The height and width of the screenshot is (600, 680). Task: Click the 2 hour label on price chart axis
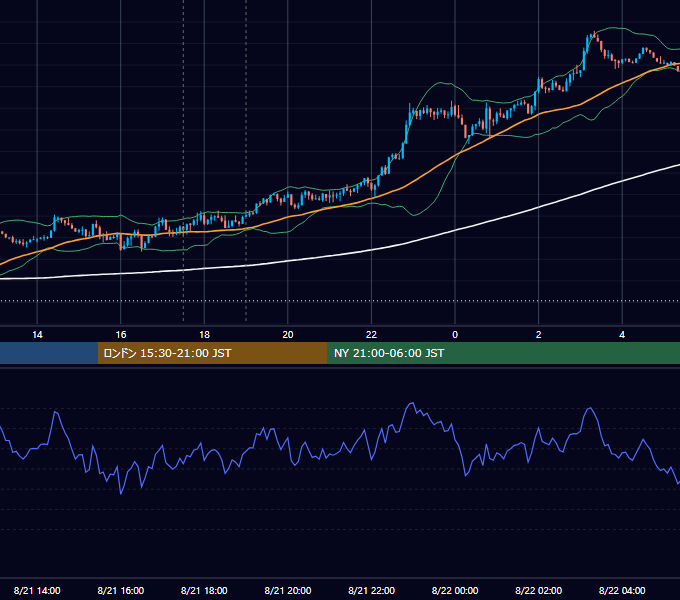pos(539,335)
